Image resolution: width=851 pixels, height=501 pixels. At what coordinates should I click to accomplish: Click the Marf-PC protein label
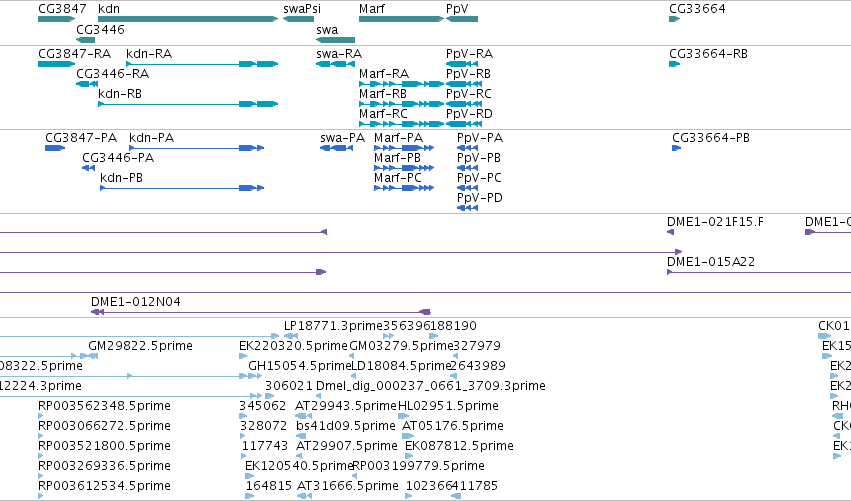pyautogui.click(x=398, y=178)
